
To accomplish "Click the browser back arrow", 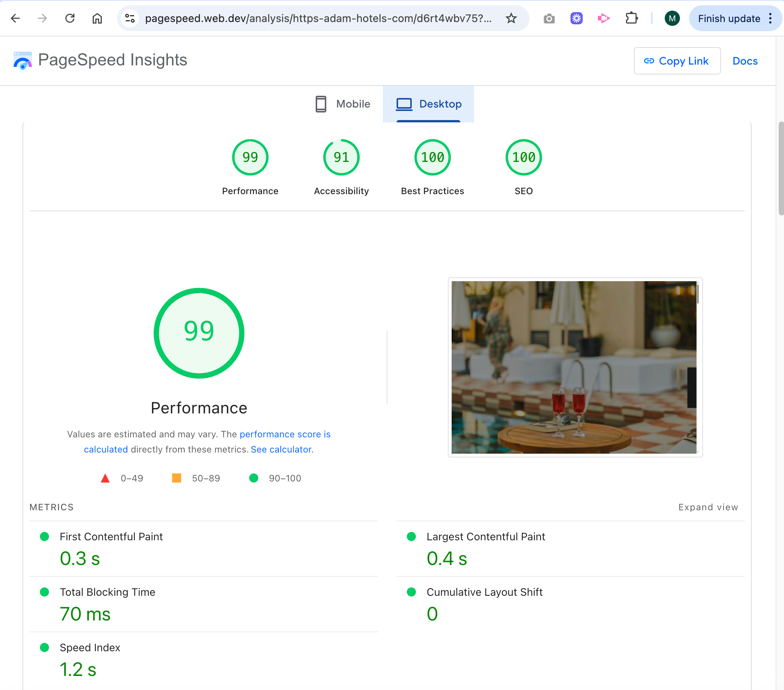I will tap(15, 18).
